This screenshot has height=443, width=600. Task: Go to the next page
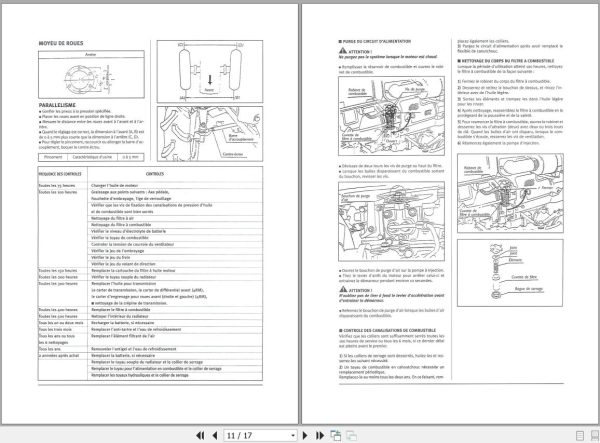305,435
